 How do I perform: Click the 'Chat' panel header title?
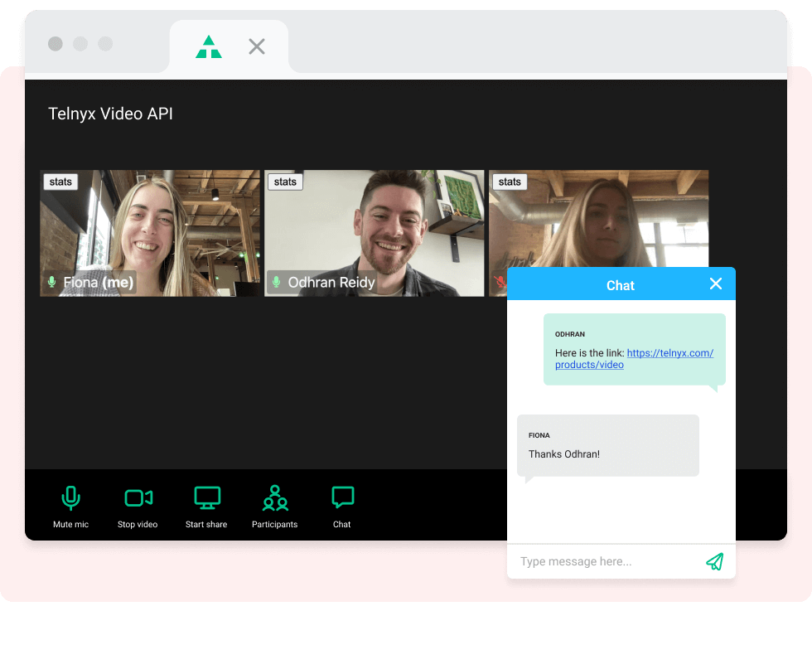tap(621, 285)
